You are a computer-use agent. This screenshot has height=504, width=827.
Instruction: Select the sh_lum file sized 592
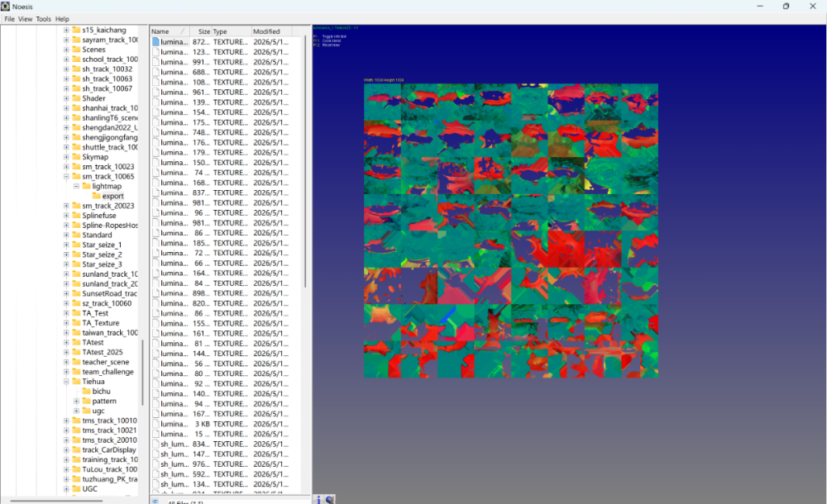tap(227, 474)
